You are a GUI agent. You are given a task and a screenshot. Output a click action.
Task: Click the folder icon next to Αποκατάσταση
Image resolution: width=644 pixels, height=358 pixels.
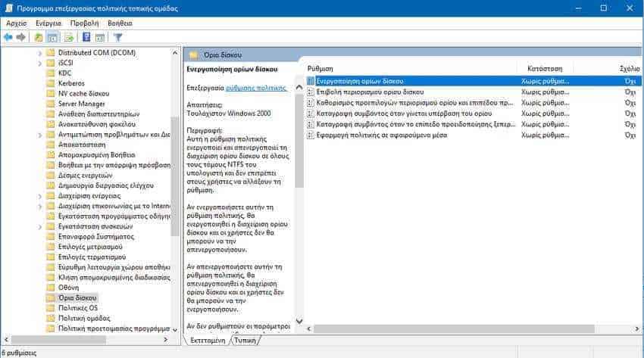point(51,145)
